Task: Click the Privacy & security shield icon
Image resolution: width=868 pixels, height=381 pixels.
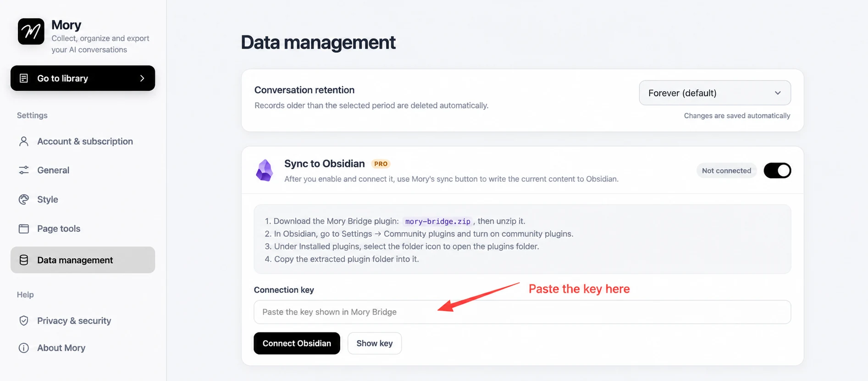Action: [24, 320]
